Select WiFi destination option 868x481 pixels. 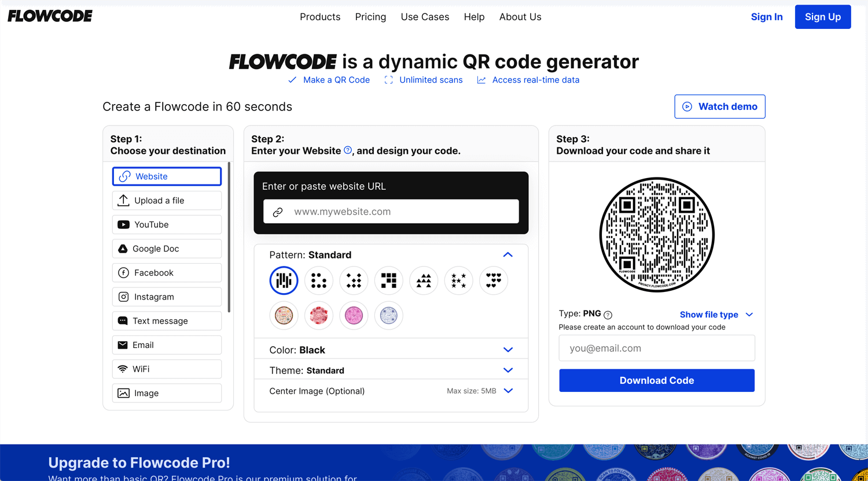tap(167, 369)
